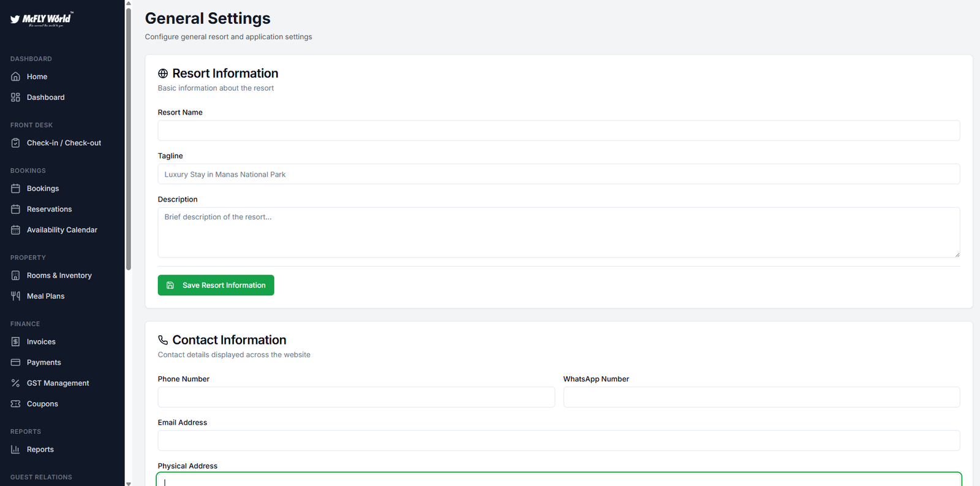Click 'Basic information about the resort' text

(x=216, y=88)
